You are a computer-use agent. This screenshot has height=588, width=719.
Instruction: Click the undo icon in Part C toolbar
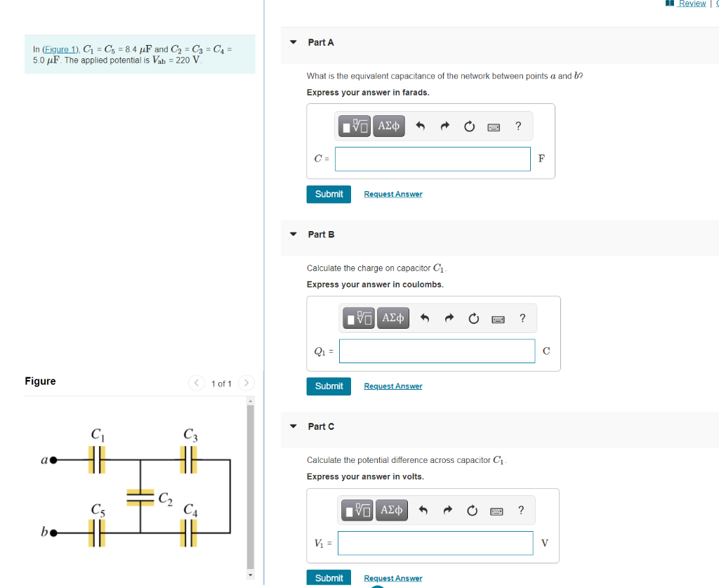424,510
